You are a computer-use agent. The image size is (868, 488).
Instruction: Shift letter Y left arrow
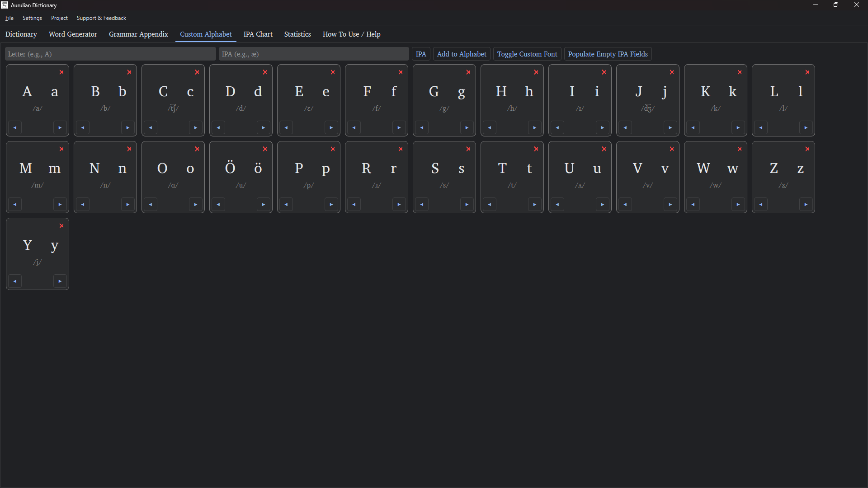click(15, 282)
